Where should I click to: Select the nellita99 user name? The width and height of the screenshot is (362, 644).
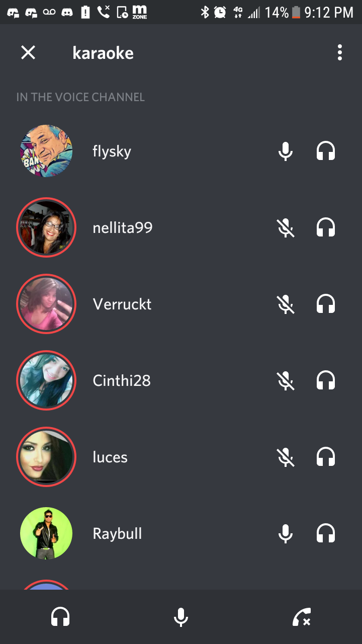click(123, 228)
